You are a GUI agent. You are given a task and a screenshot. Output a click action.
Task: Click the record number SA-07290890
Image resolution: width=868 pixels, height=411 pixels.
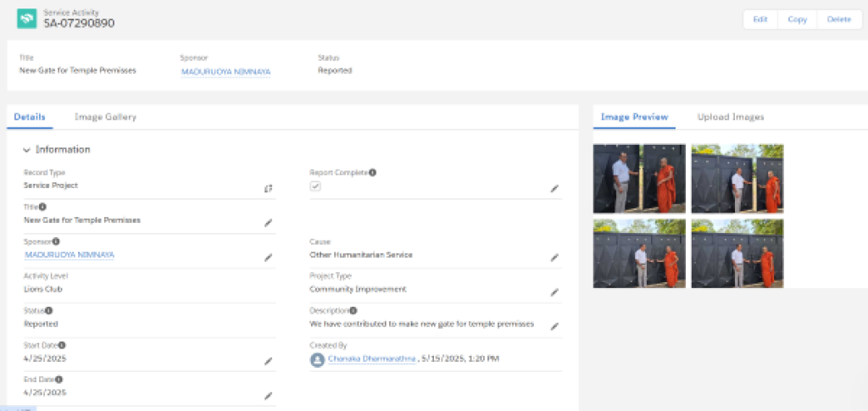click(x=79, y=23)
